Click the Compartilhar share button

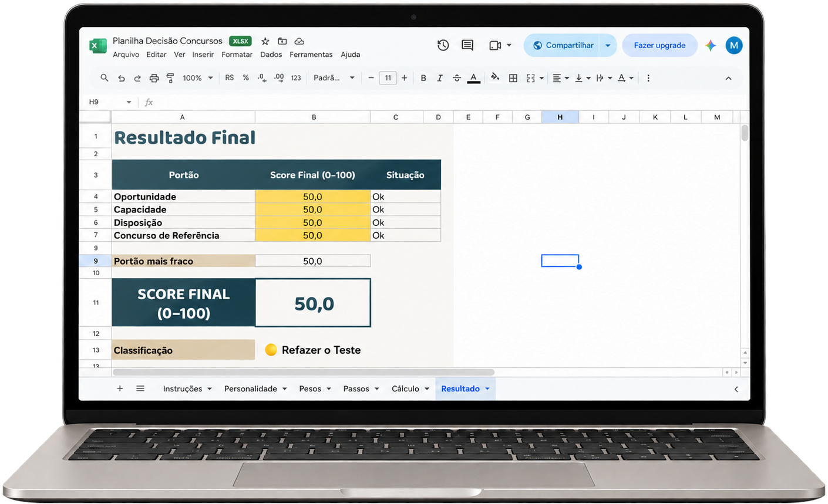click(562, 45)
